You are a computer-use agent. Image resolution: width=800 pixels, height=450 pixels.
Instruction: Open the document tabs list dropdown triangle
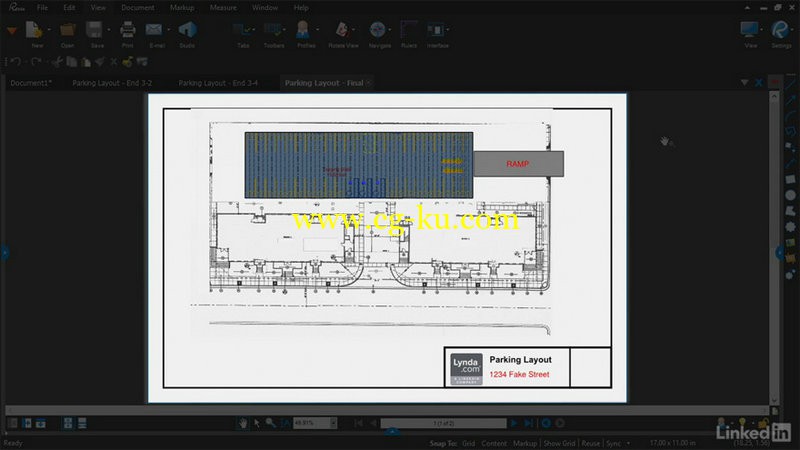click(744, 83)
